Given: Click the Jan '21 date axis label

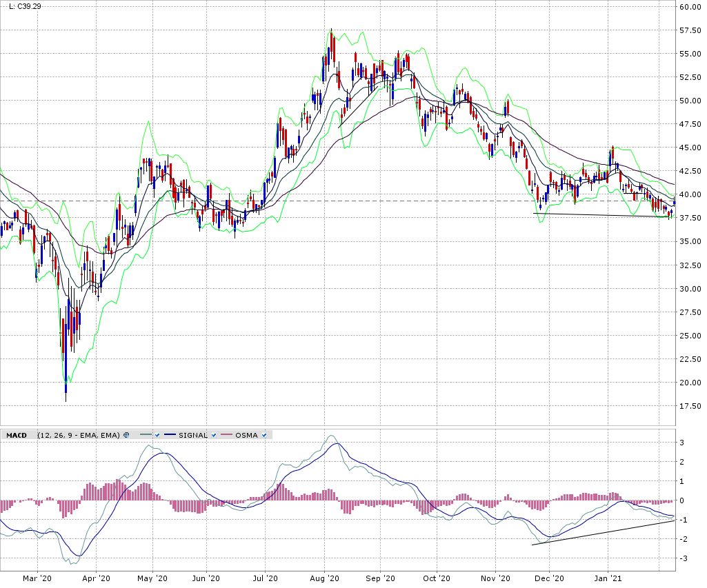Looking at the screenshot, I should coord(608,578).
